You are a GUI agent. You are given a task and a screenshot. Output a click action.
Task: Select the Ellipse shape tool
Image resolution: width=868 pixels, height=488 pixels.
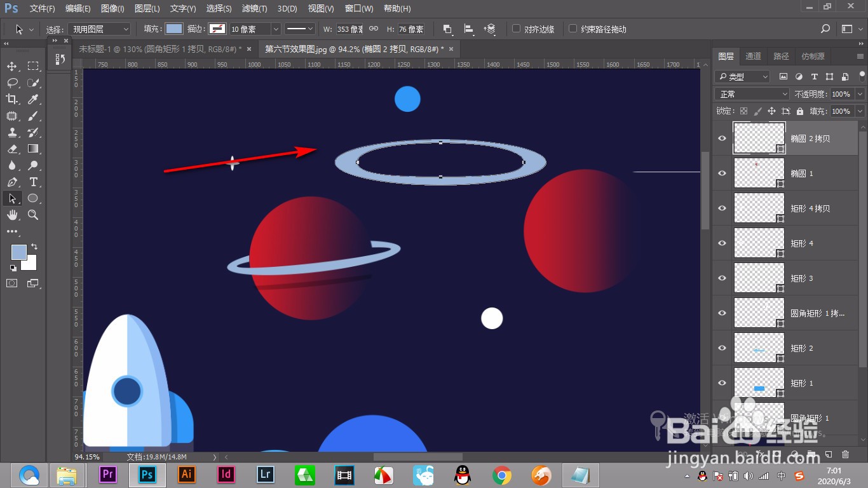(x=33, y=198)
